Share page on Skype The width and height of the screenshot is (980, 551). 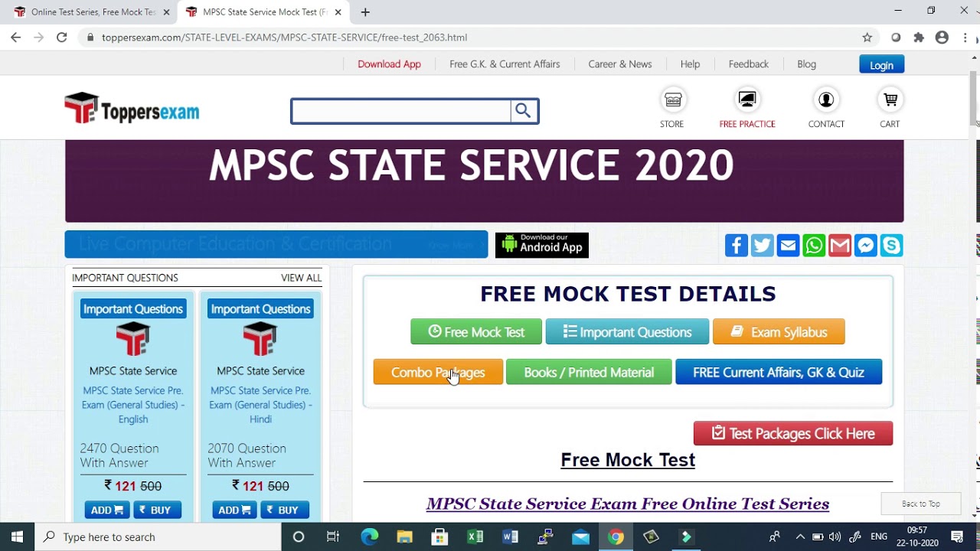891,246
